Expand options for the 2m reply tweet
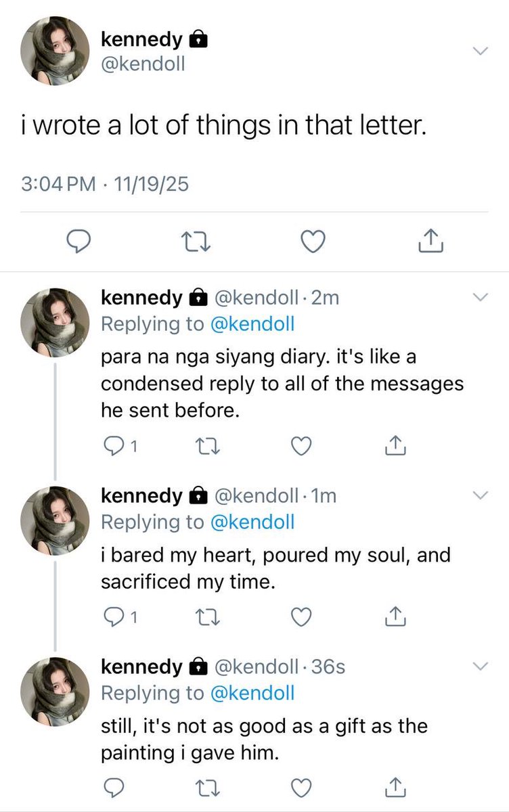The height and width of the screenshot is (812, 509). [480, 298]
